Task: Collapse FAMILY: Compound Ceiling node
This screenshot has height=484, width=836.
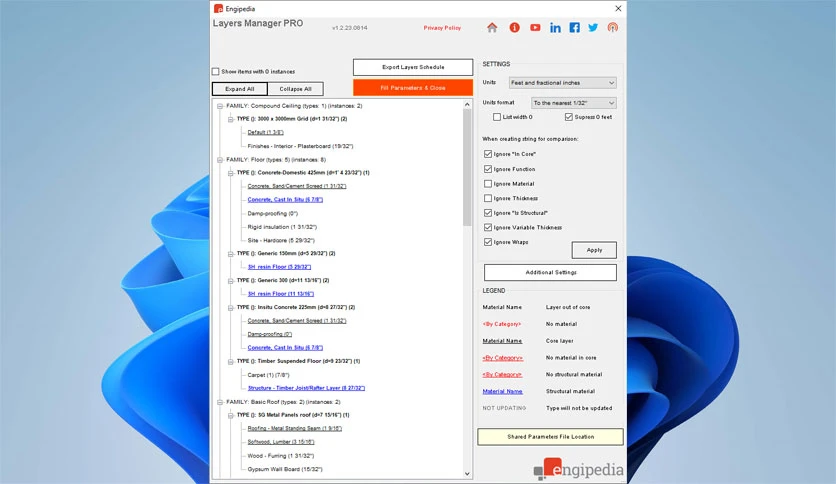Action: pyautogui.click(x=220, y=106)
